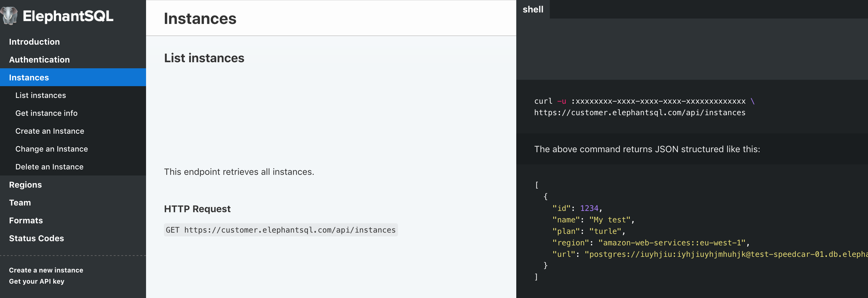The height and width of the screenshot is (298, 868).
Task: Follow the Create a new instance link
Action: (46, 270)
